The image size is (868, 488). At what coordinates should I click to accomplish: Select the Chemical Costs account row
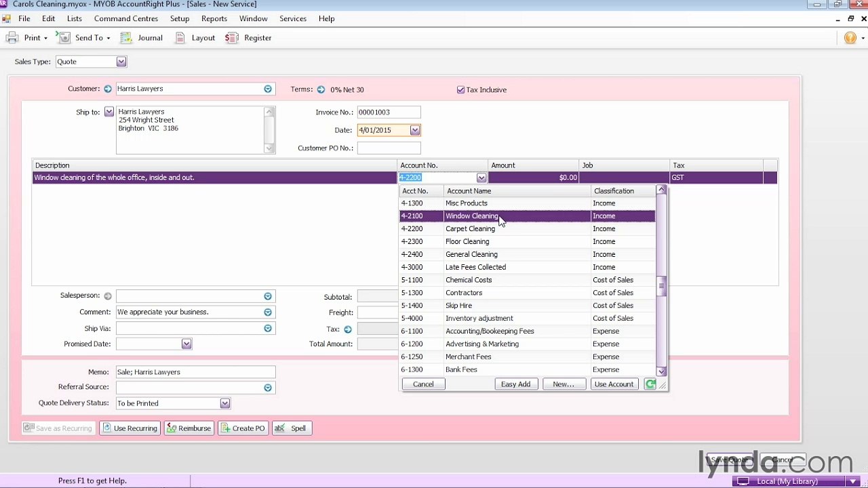(528, 281)
